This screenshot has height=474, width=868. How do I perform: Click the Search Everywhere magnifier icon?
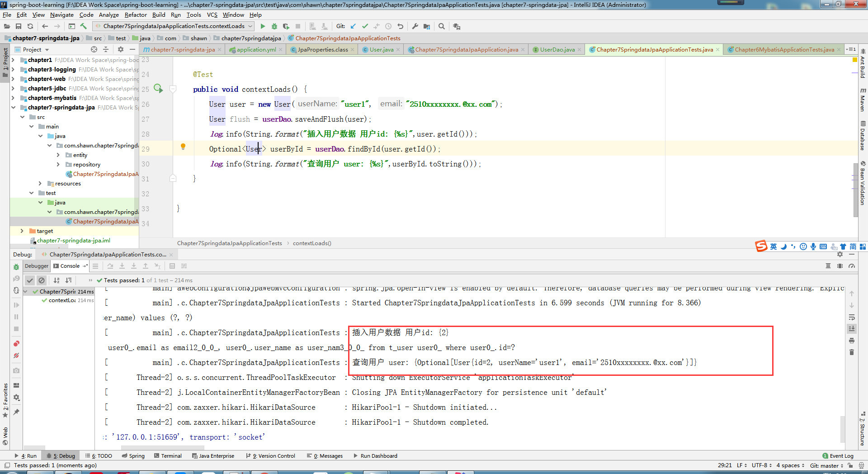click(442, 26)
